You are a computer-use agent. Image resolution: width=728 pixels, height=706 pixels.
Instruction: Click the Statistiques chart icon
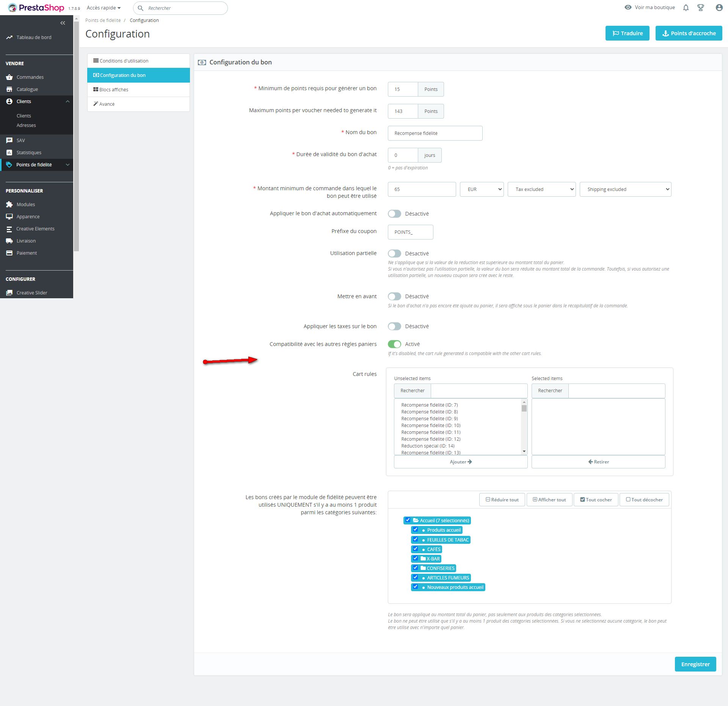click(9, 153)
